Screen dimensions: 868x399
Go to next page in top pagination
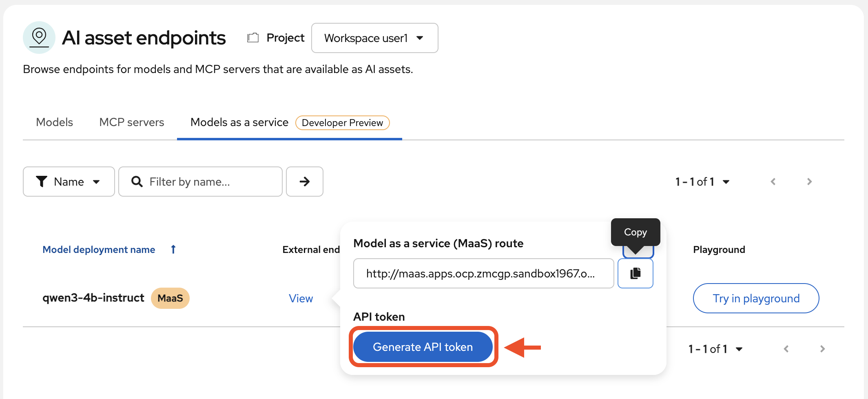tap(810, 182)
